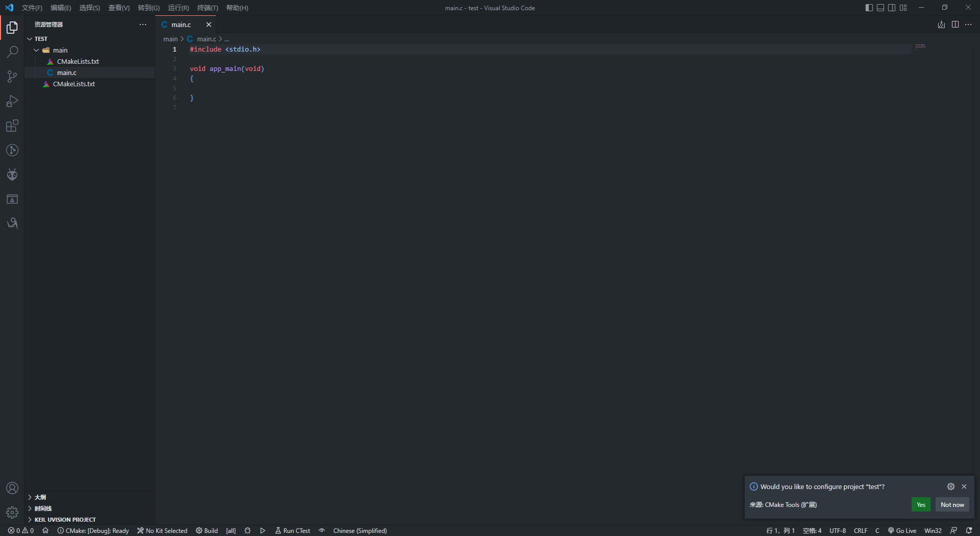Click No Kit Selected in status bar
Screen dimensions: 980x536
(162, 531)
